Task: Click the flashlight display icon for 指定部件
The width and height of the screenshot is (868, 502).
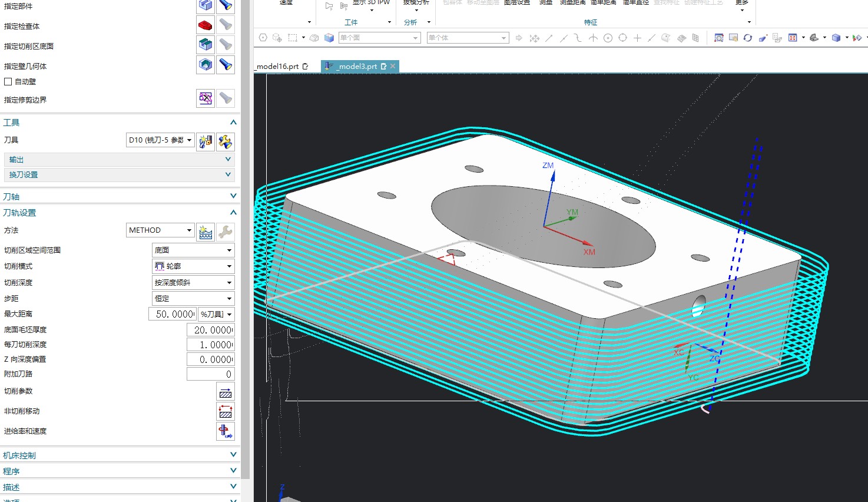Action: (226, 5)
